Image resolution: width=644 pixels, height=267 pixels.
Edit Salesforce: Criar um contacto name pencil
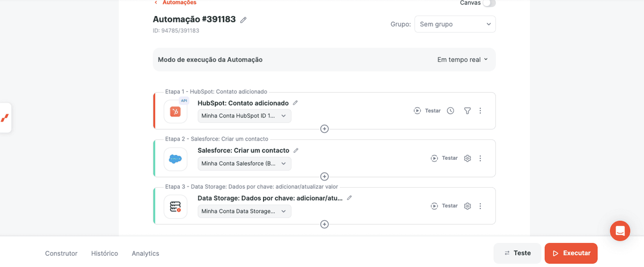[296, 151]
